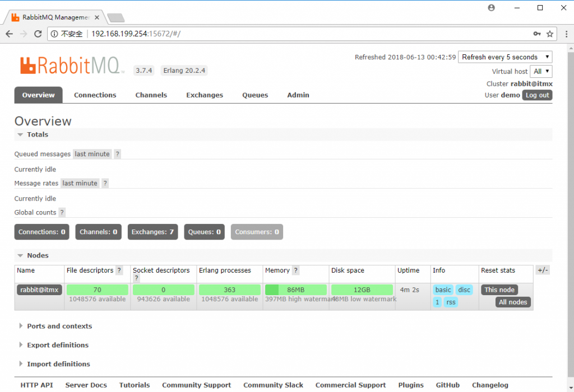
Task: Open the Memory column help icon
Action: click(295, 270)
